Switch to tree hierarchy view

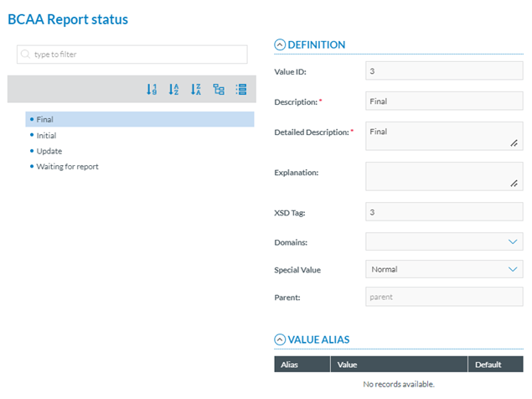click(219, 90)
